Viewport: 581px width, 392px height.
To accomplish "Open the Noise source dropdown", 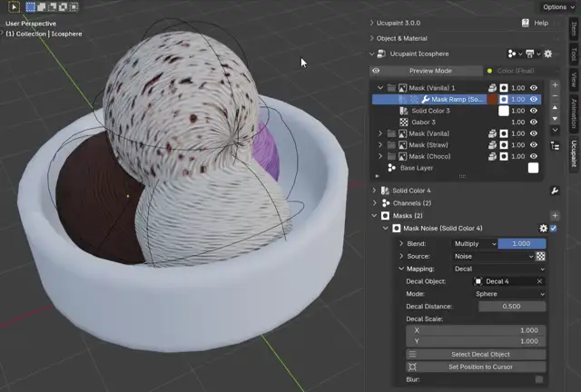I will (494, 256).
